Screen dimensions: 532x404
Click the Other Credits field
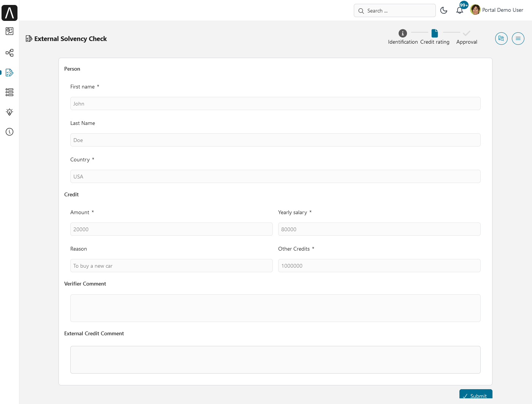coord(379,266)
